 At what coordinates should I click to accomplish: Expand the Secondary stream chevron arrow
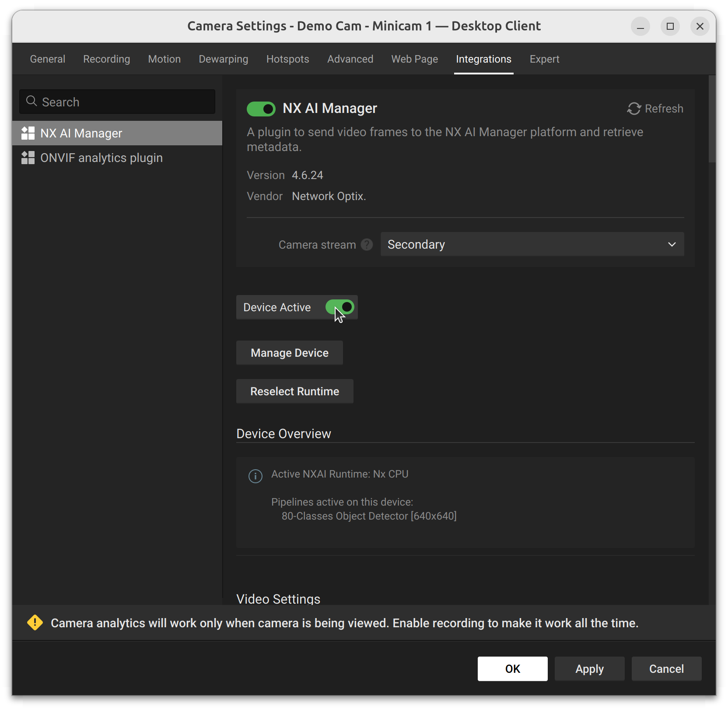[x=672, y=244]
